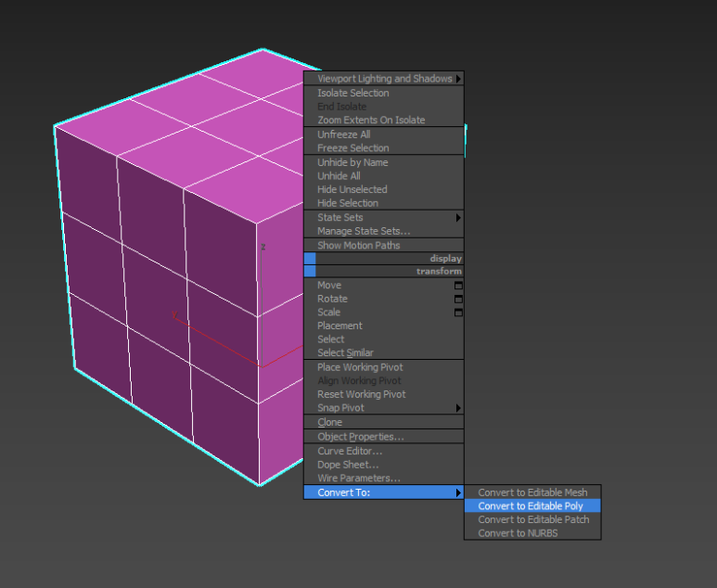The image size is (717, 588).
Task: Click Select Similar
Action: (x=384, y=353)
